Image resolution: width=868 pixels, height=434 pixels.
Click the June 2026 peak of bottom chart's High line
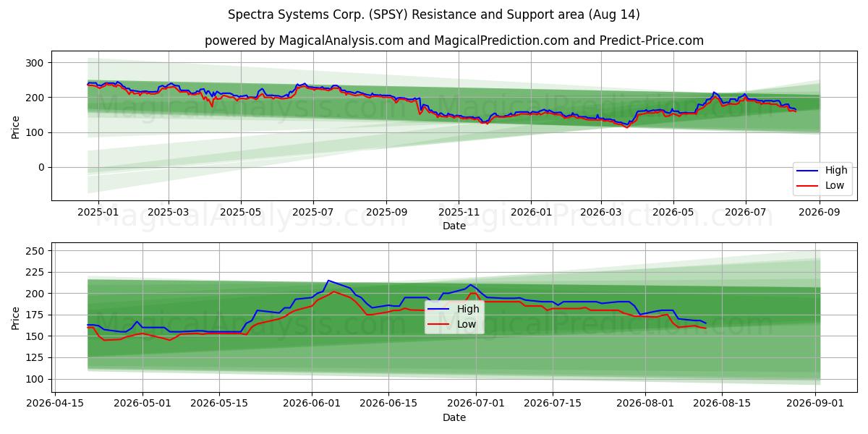point(328,281)
